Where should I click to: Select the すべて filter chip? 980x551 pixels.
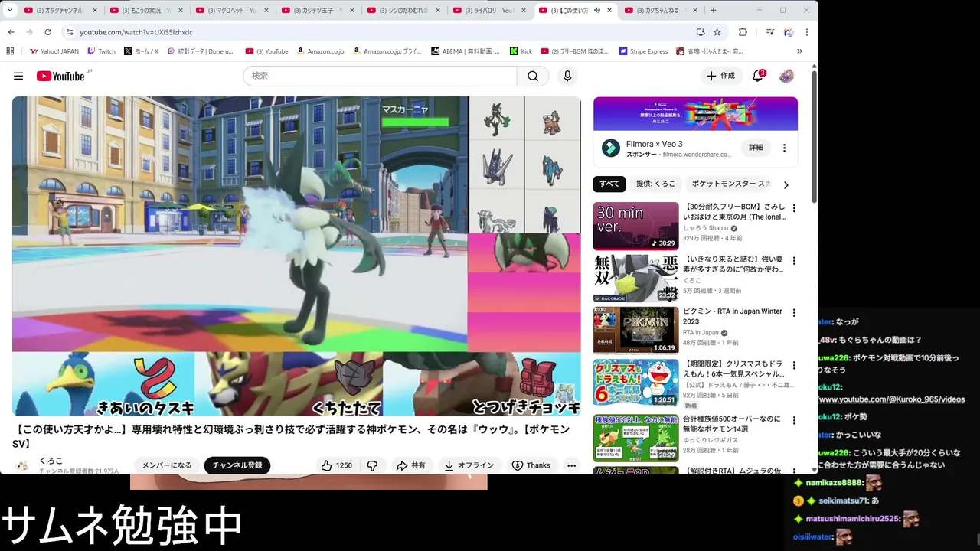(x=609, y=184)
